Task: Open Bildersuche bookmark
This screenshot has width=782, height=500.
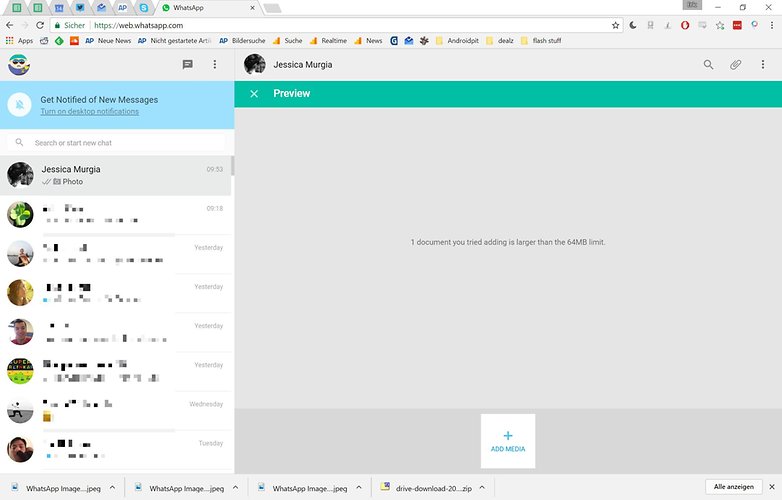Action: [x=242, y=41]
